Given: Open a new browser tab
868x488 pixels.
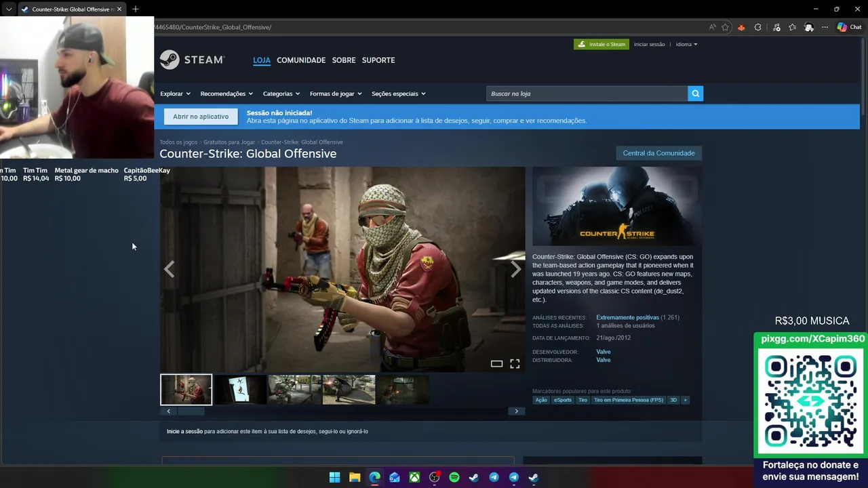Looking at the screenshot, I should click(136, 9).
